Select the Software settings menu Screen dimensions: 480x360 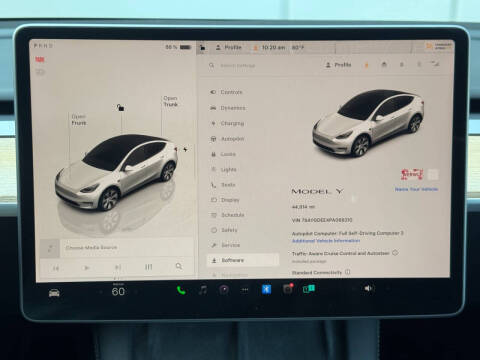tap(243, 260)
